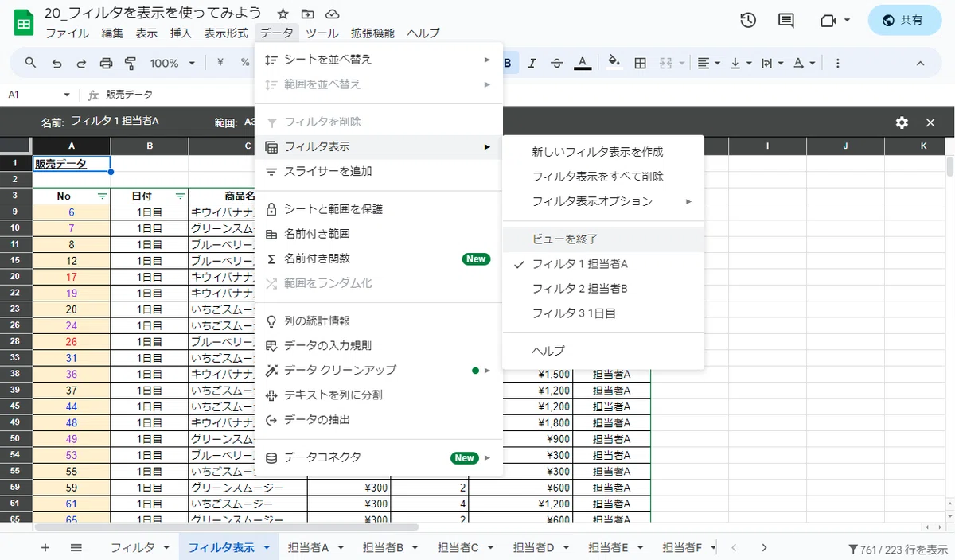955x560 pixels.
Task: Choose スライサーを追加 from the Data menu
Action: pyautogui.click(x=379, y=171)
